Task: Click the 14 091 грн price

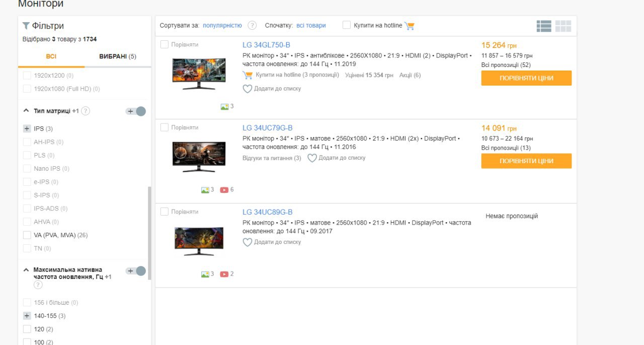Action: click(499, 128)
